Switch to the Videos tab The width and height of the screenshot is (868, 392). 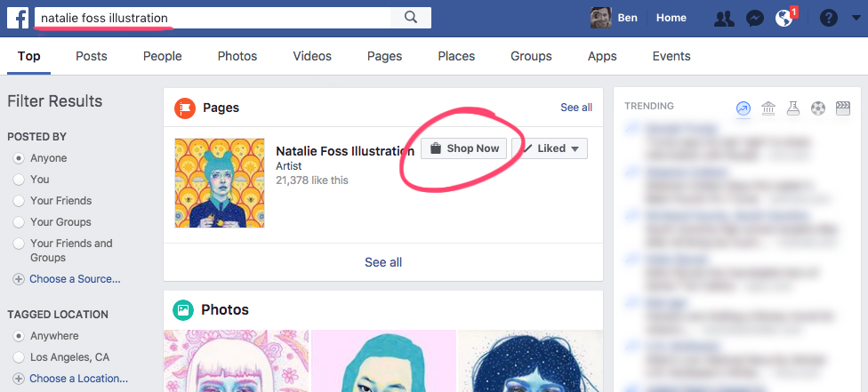[x=312, y=57]
